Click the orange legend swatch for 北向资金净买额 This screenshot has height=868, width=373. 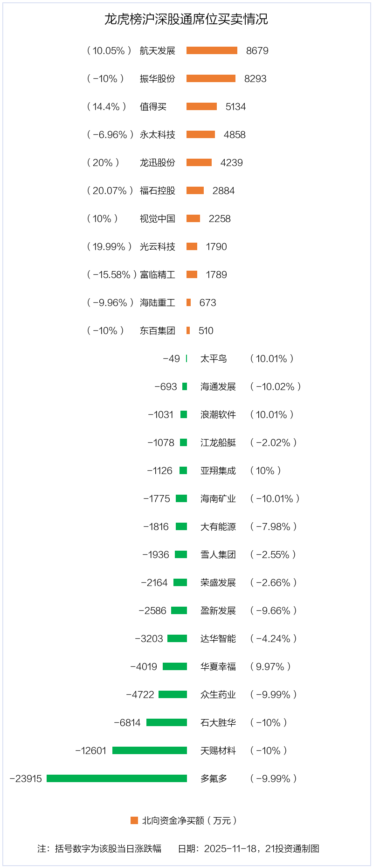(x=134, y=820)
